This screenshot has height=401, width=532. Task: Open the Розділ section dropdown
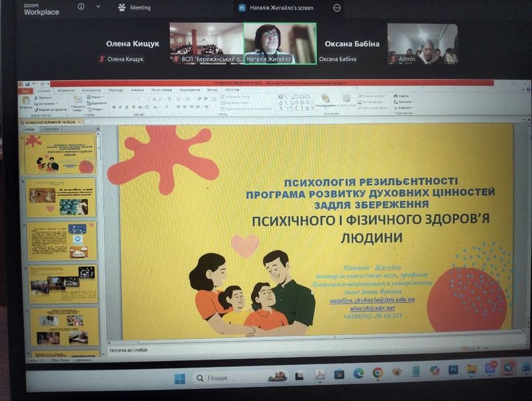(x=95, y=109)
